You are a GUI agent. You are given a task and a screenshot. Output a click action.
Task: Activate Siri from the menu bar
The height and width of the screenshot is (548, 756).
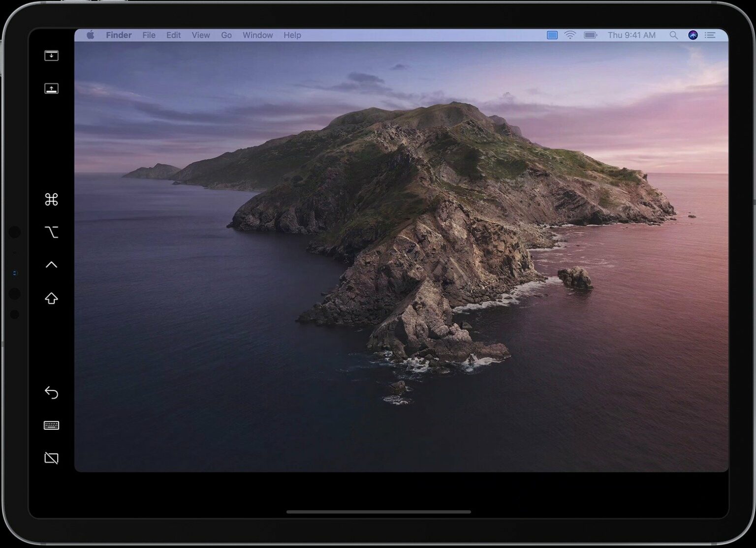[x=693, y=35]
